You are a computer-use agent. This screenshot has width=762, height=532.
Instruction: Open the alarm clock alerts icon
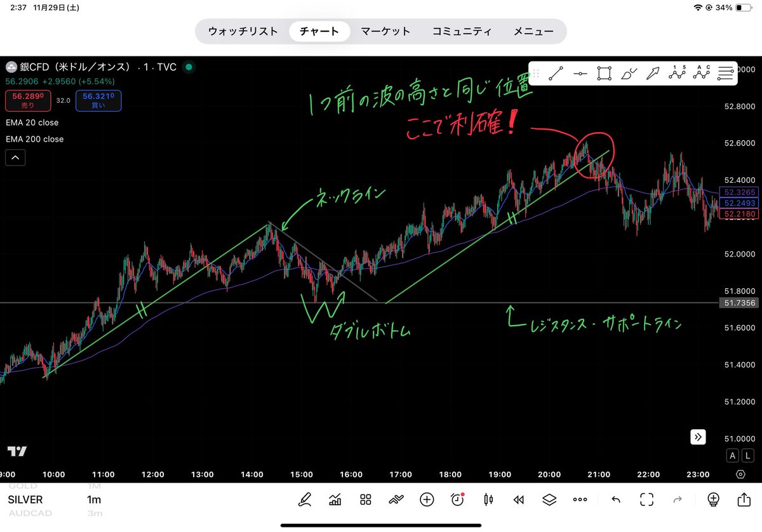pos(457,500)
